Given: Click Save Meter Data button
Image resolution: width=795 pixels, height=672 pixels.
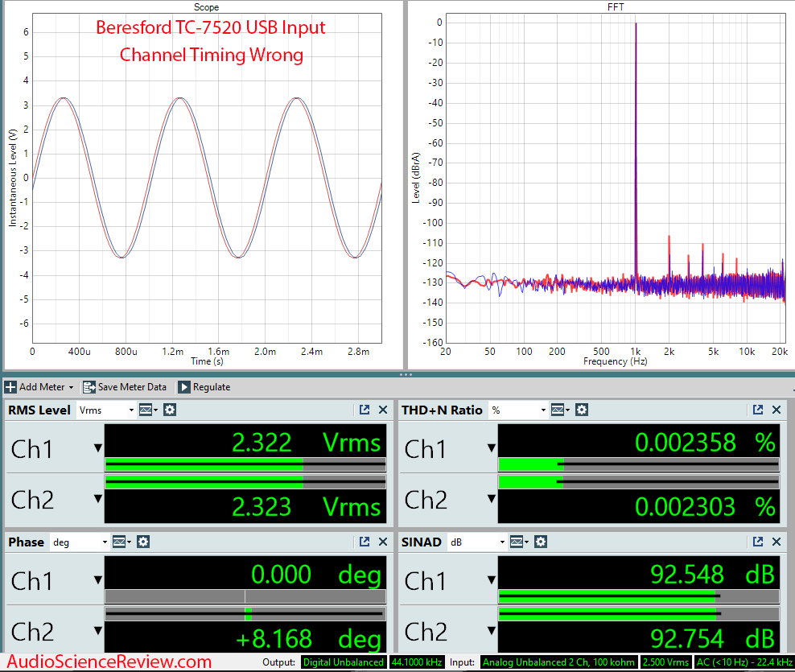Looking at the screenshot, I should (x=125, y=387).
